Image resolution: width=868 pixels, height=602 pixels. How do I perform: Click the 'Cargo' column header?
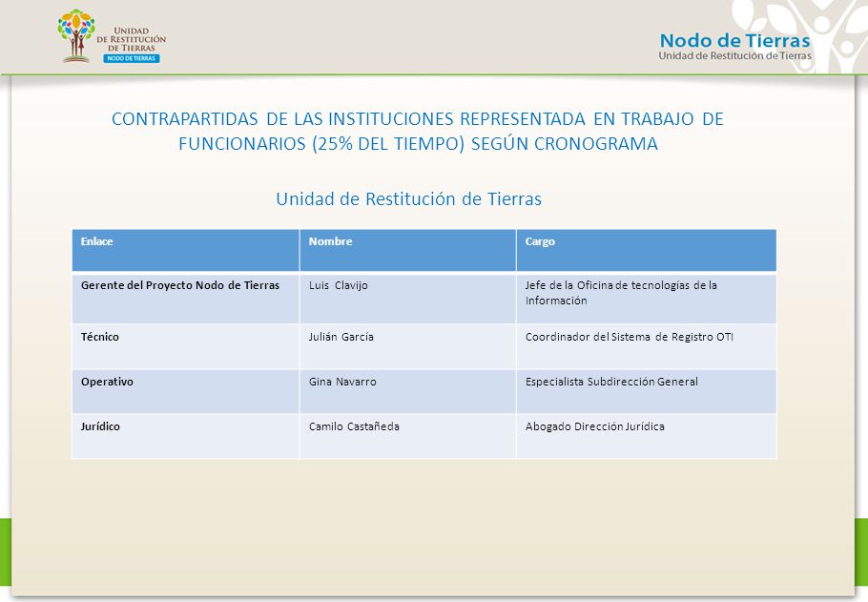click(x=646, y=250)
